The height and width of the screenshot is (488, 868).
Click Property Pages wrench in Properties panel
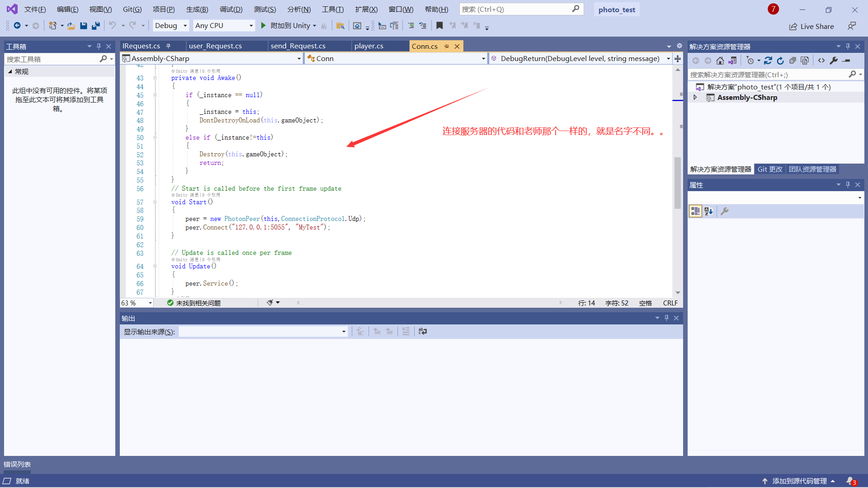724,211
